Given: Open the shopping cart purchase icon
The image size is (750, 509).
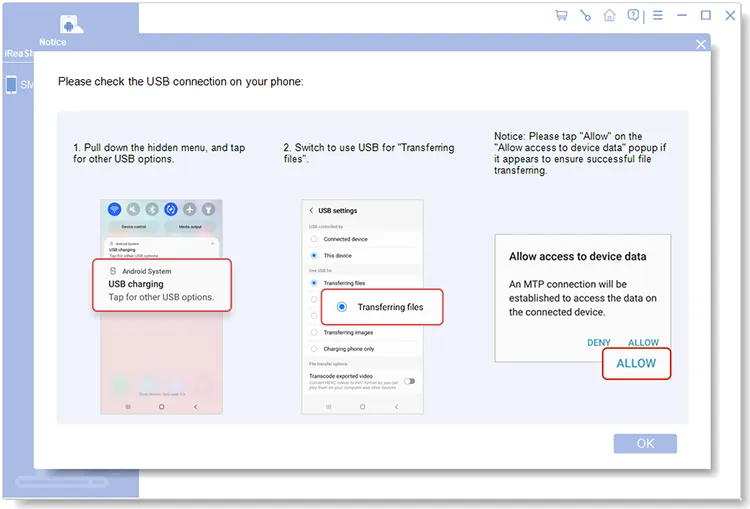Looking at the screenshot, I should [x=561, y=15].
